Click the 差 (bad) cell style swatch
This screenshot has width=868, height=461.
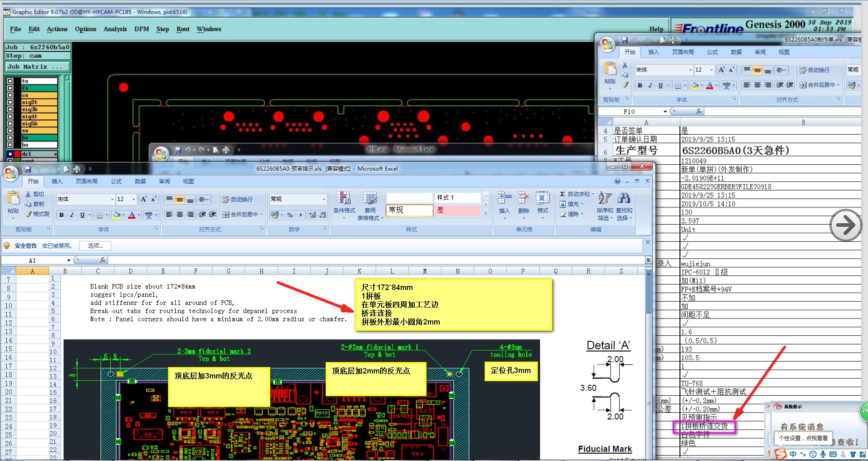point(457,210)
